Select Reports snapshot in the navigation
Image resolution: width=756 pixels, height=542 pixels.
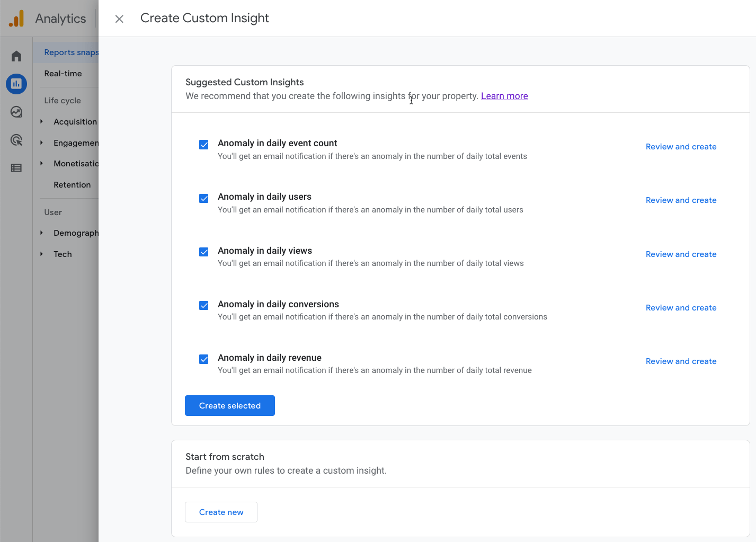click(x=72, y=52)
